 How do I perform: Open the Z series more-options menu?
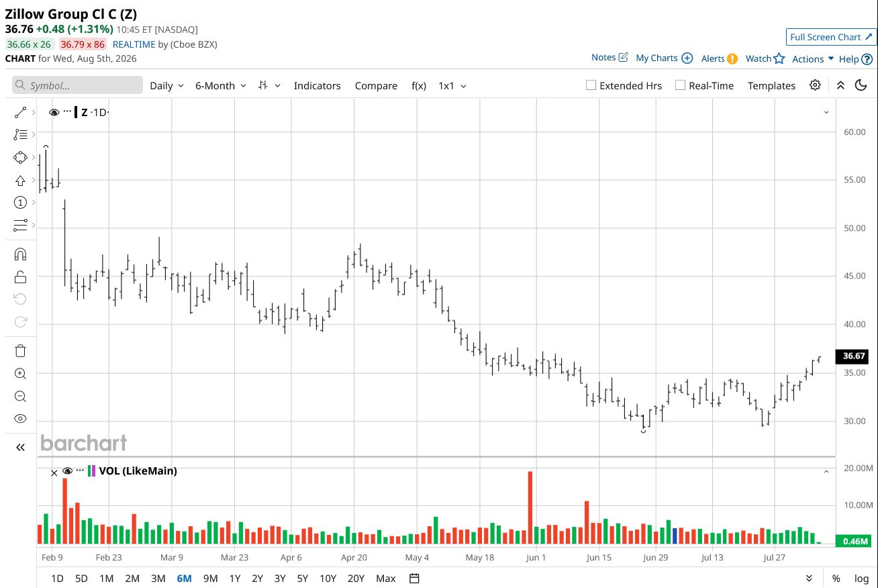click(67, 112)
